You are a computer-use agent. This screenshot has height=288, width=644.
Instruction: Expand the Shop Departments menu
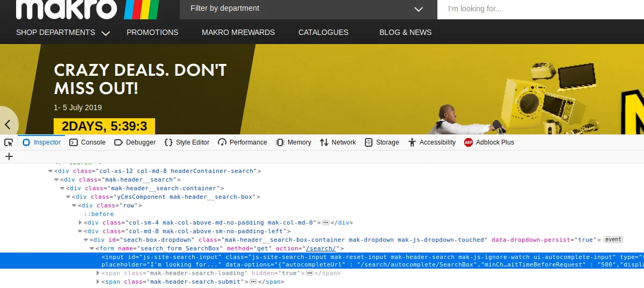63,32
